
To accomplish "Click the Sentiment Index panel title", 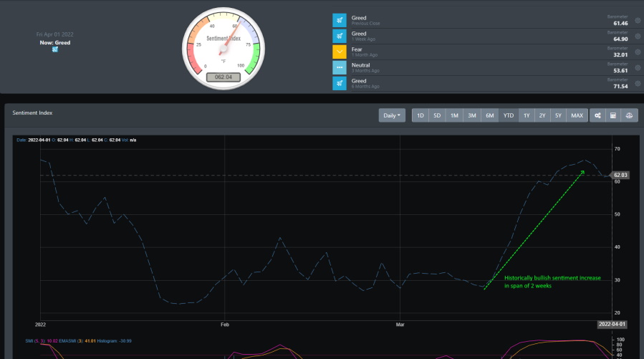I will click(32, 113).
